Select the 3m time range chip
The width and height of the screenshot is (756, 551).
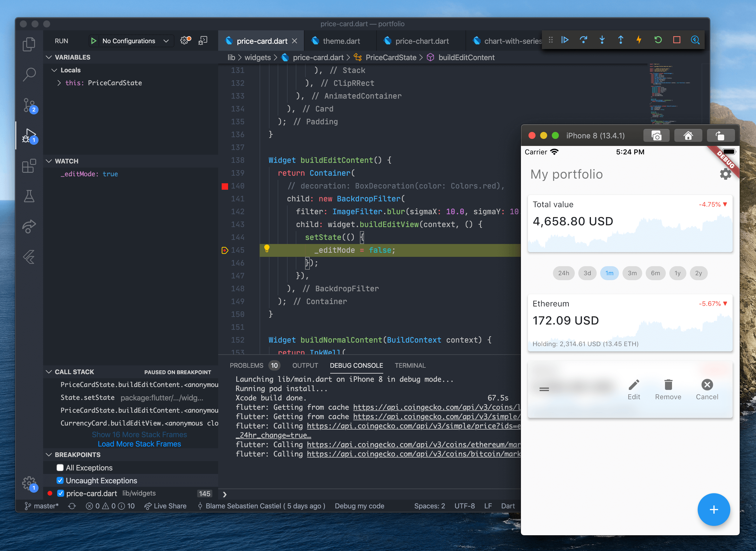tap(632, 273)
